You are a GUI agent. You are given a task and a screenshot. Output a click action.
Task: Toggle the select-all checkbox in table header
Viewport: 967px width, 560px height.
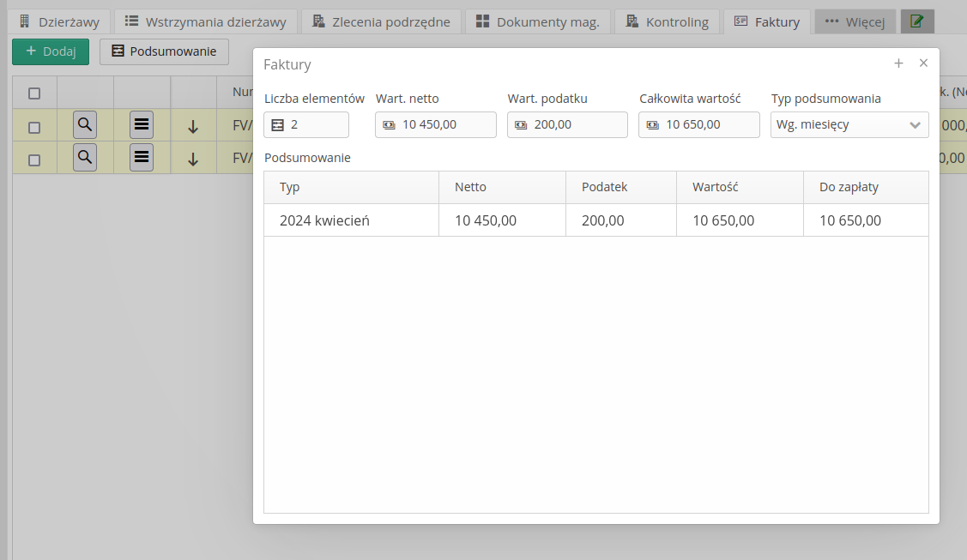[34, 93]
